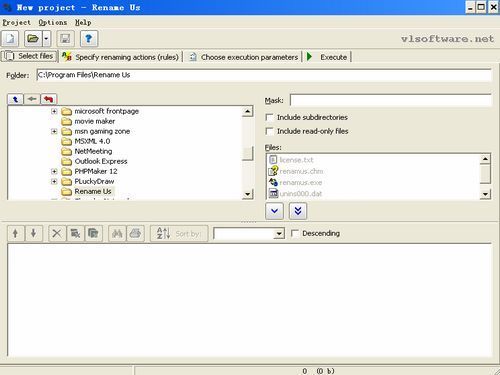Minimize the Rename Us window
The image size is (500, 375).
click(470, 7)
